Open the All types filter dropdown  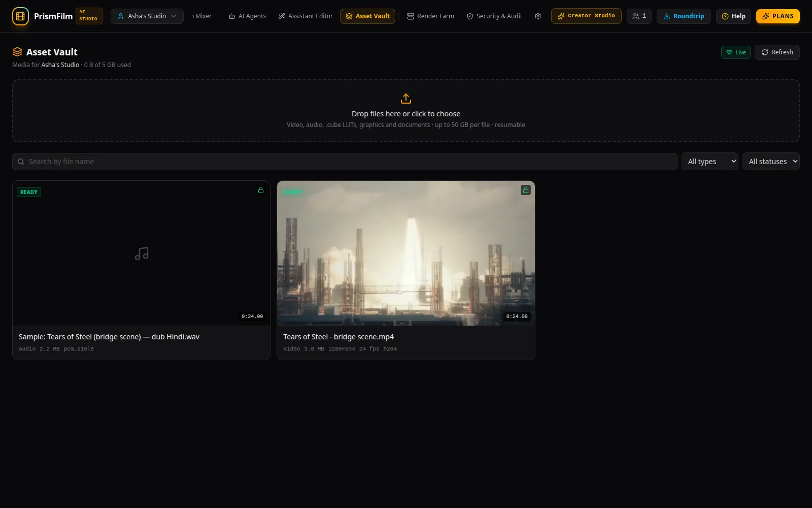709,162
